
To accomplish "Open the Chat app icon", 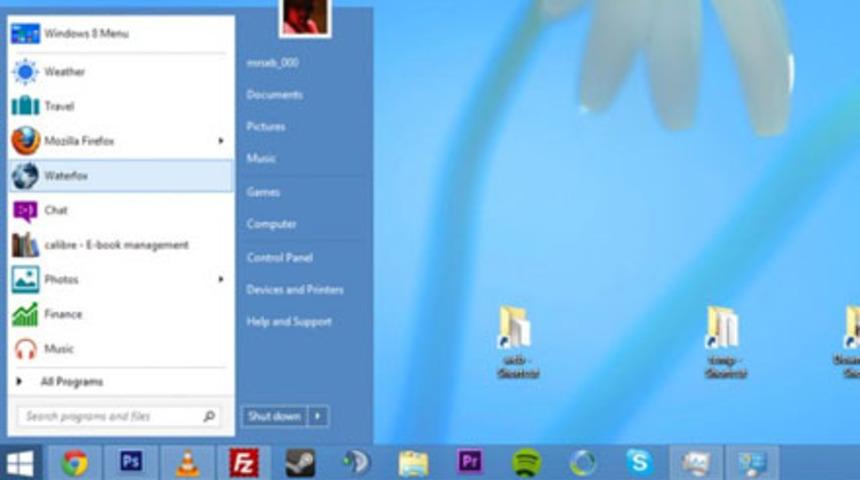I will click(x=25, y=211).
